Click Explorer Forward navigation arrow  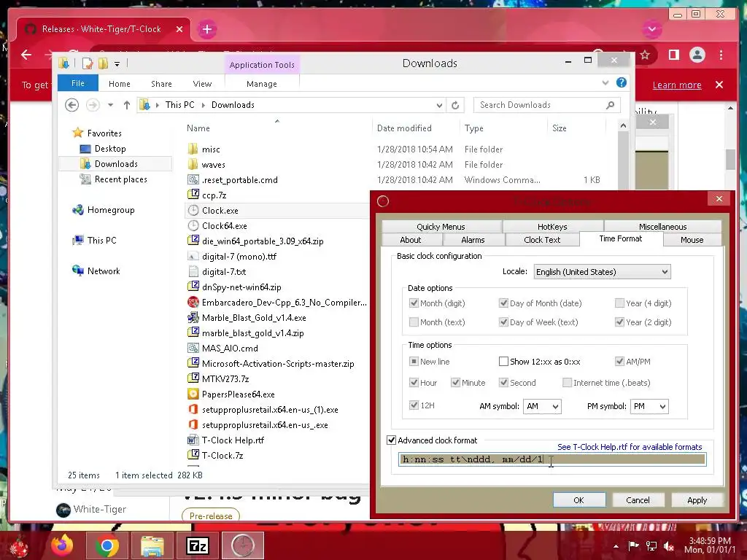tap(93, 105)
